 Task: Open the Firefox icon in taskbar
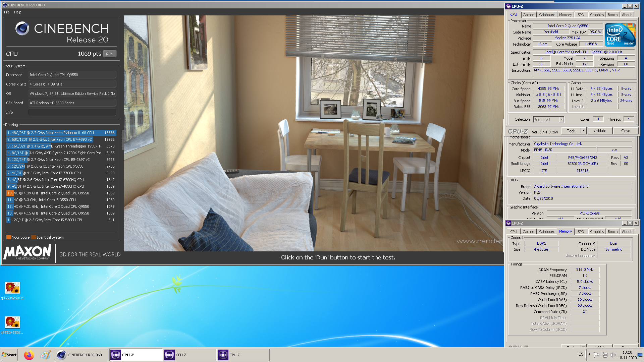point(29,355)
